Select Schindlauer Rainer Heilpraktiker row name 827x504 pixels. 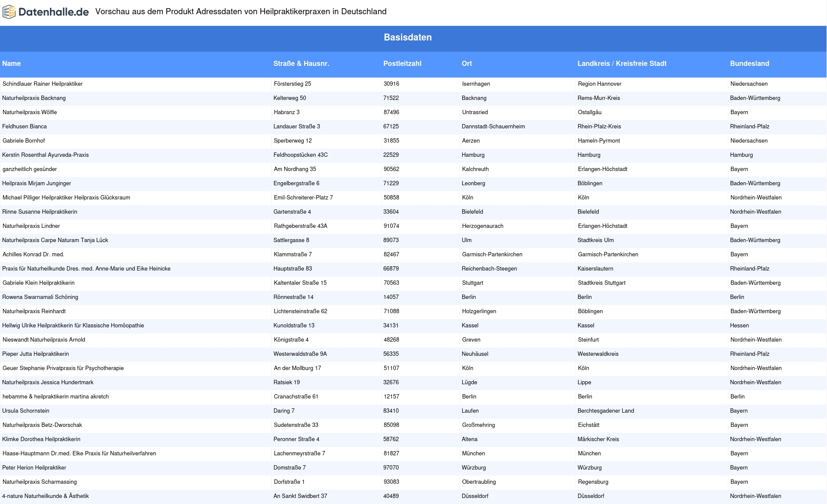point(43,84)
